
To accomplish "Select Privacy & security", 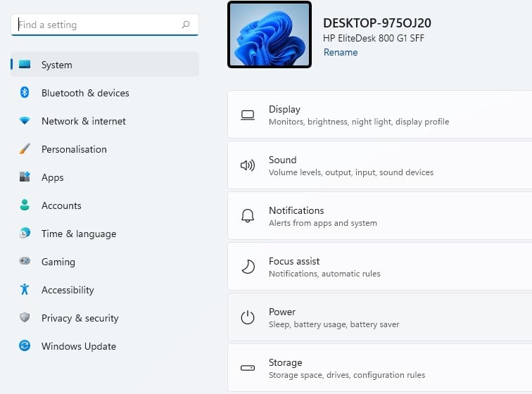I will pos(105,317).
